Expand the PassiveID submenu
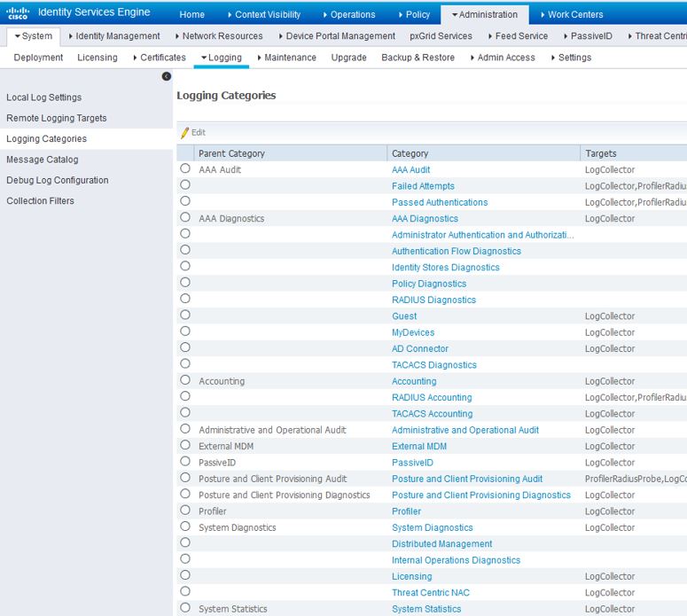Screen dimensions: 687x616 pos(588,36)
